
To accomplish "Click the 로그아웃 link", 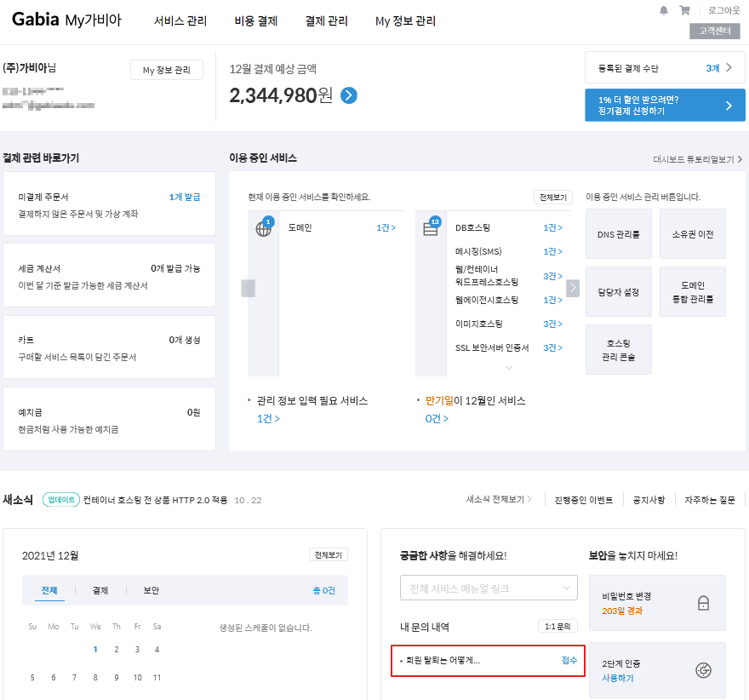I will 723,10.
